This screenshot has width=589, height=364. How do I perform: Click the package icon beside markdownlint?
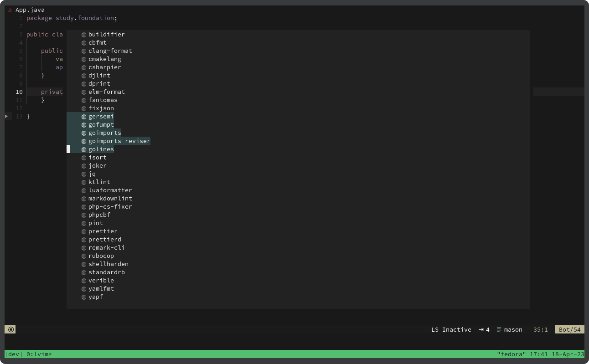[83, 198]
